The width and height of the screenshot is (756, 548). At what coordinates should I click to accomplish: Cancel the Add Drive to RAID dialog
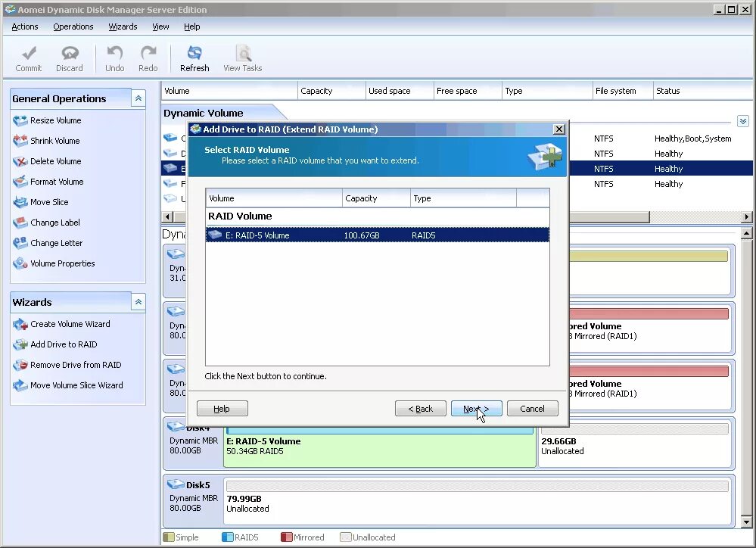point(532,409)
